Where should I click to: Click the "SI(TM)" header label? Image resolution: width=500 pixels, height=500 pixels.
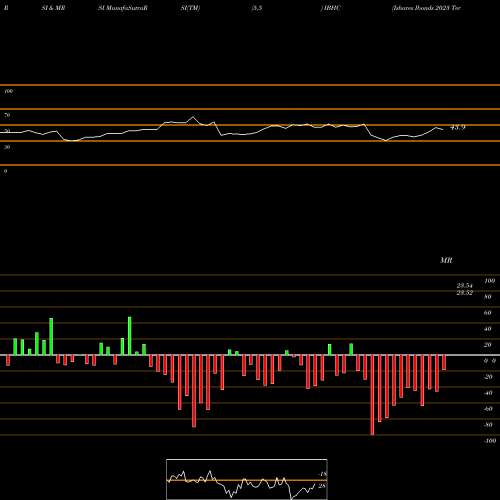(190, 8)
